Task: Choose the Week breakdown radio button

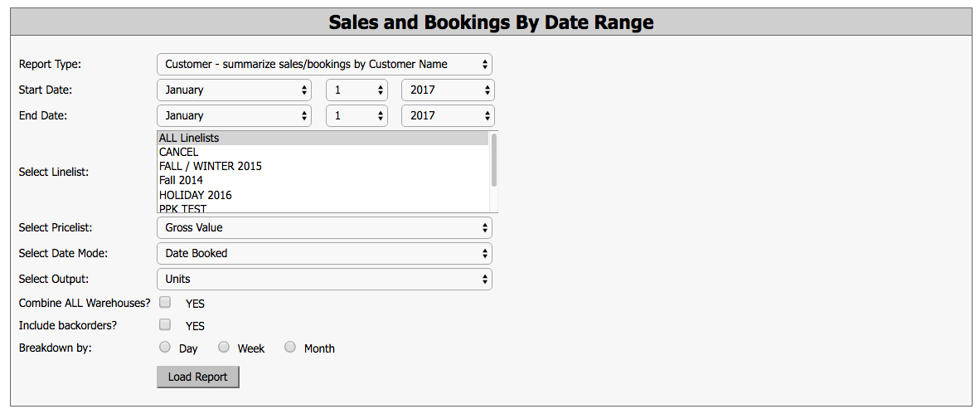Action: point(224,347)
